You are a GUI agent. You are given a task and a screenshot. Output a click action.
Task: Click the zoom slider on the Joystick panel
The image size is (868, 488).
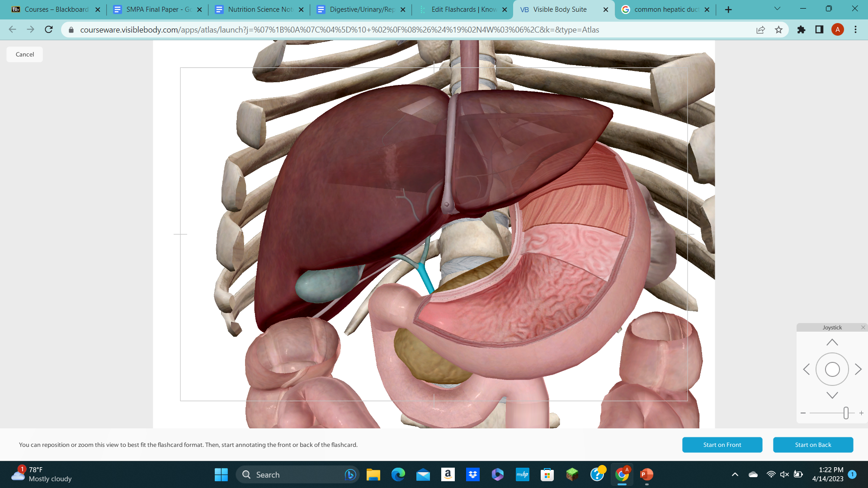tap(846, 413)
